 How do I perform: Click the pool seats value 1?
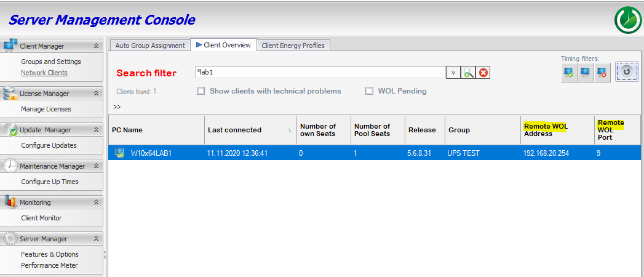[x=356, y=153]
